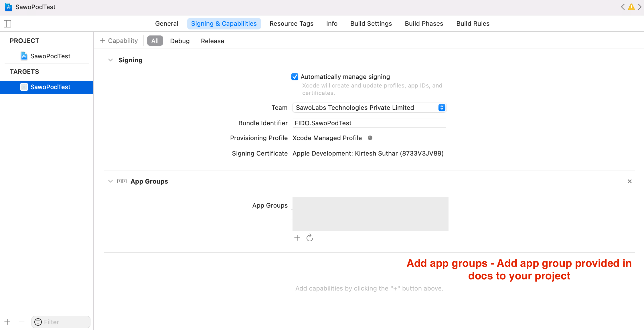
Task: Click the App Groups capability icon
Action: pyautogui.click(x=122, y=181)
